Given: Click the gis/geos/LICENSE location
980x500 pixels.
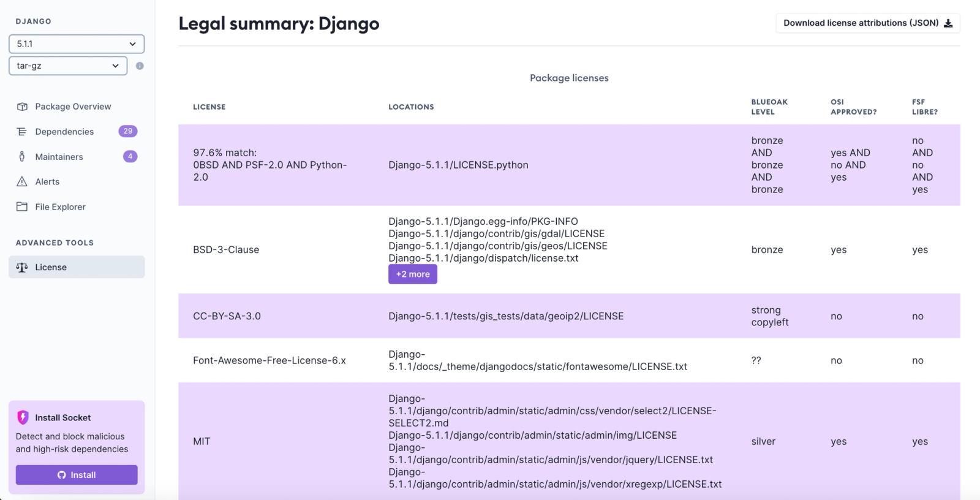Looking at the screenshot, I should pyautogui.click(x=498, y=246).
